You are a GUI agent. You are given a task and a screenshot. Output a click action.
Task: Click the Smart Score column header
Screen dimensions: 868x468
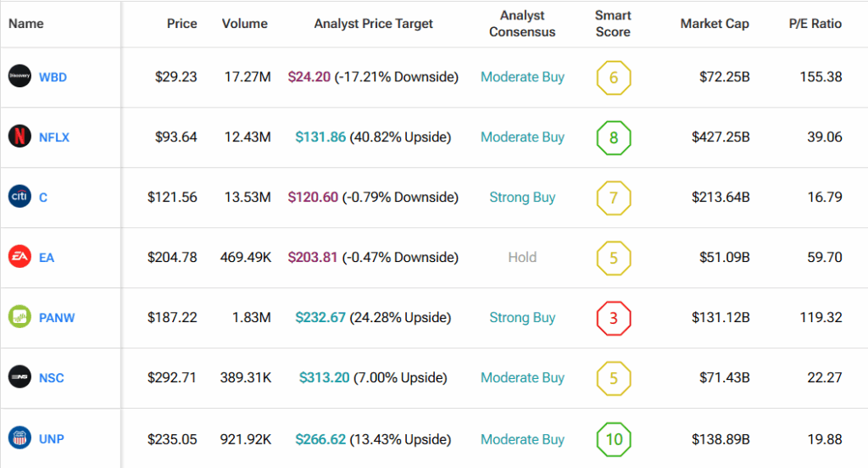(613, 24)
